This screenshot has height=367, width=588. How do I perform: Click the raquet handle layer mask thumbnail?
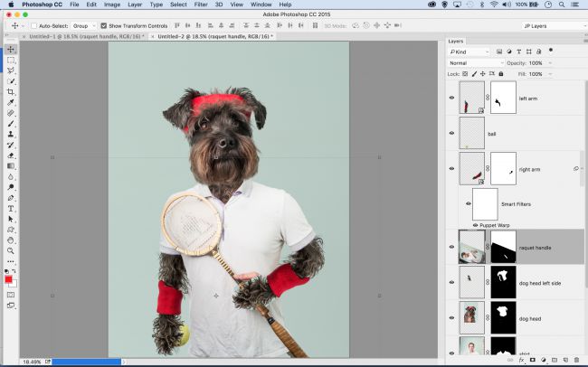point(503,246)
